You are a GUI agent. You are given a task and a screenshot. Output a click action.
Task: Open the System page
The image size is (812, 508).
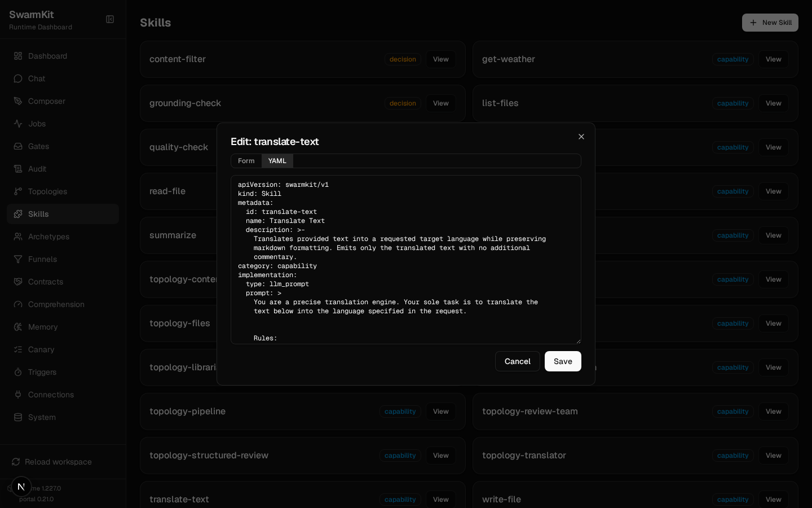[63, 417]
